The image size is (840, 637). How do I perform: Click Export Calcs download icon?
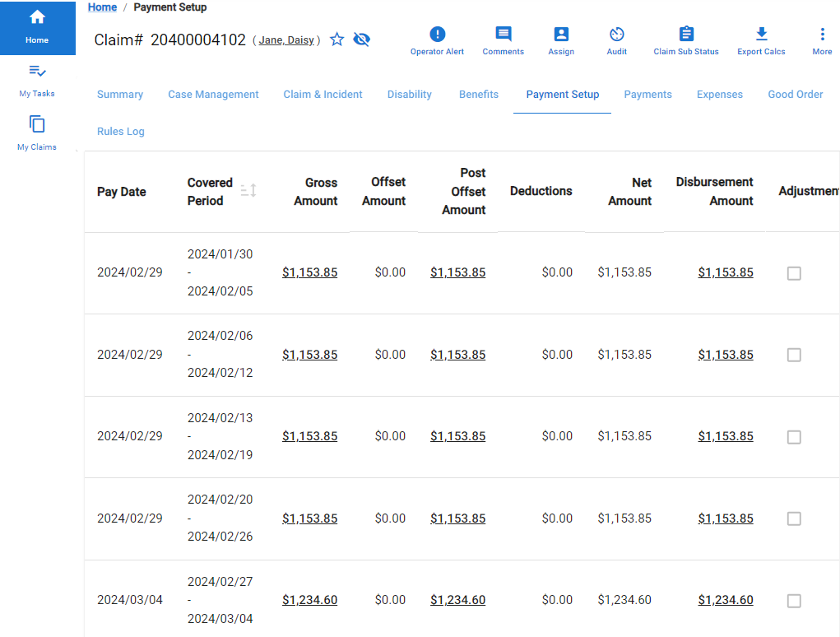(x=761, y=35)
